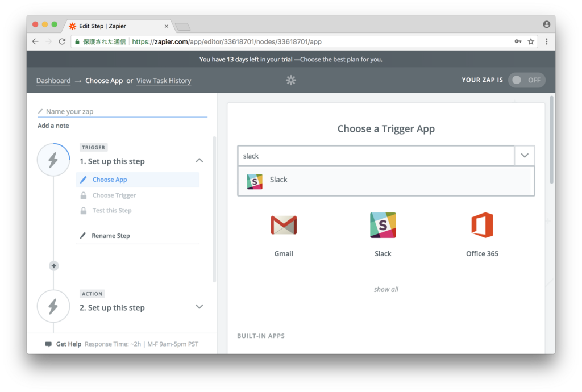The width and height of the screenshot is (582, 392).
Task: Open View Task History link
Action: point(164,81)
